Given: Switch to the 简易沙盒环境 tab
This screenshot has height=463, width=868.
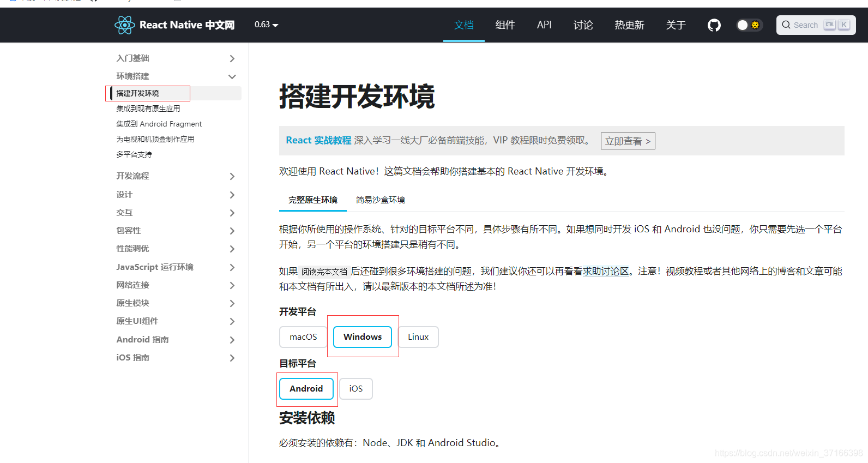Looking at the screenshot, I should (381, 200).
